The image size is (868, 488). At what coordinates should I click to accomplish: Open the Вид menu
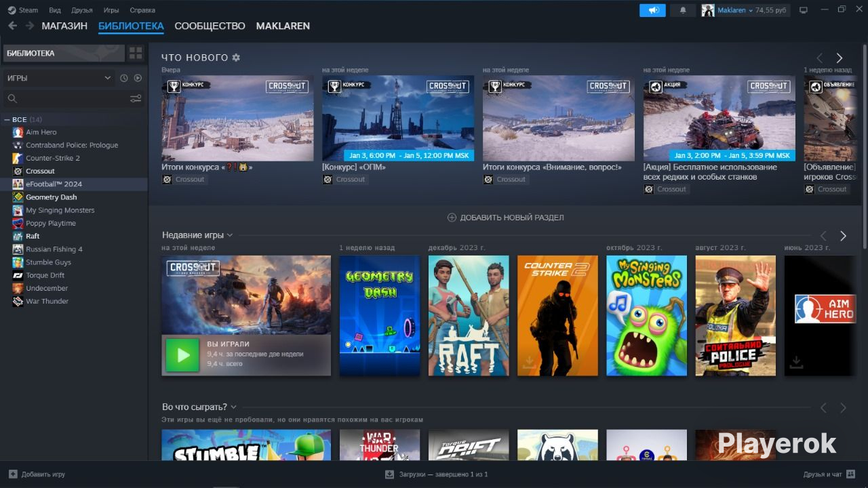coord(55,10)
